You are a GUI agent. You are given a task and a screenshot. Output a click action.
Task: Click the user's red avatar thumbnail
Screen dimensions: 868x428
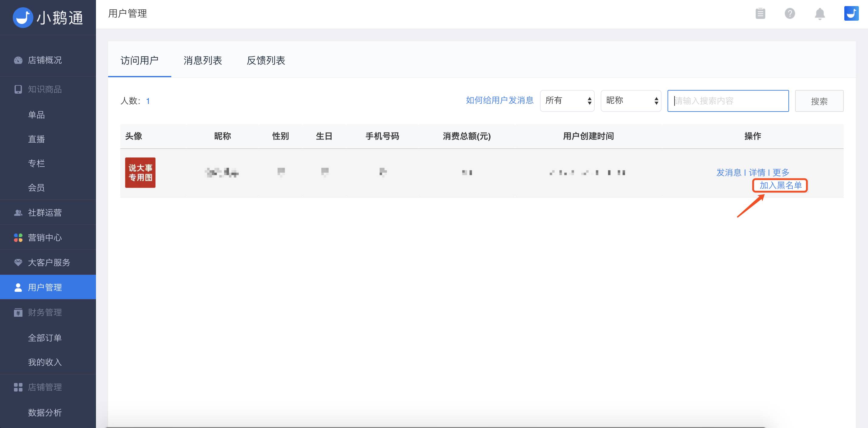pos(140,173)
